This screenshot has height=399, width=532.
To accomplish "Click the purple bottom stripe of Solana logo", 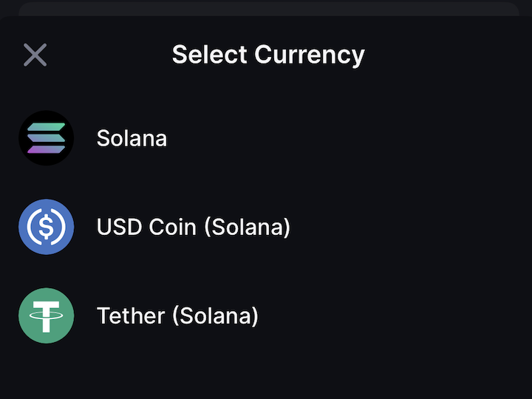I will click(46, 150).
